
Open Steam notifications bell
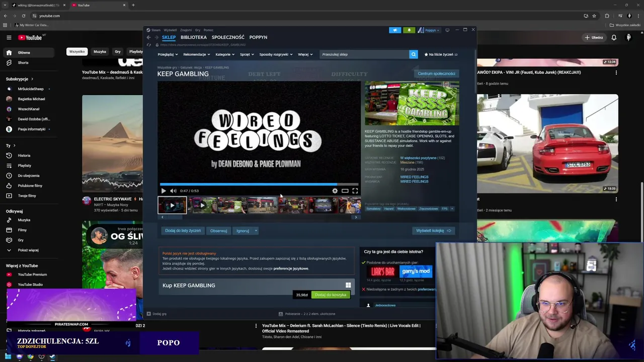click(409, 30)
